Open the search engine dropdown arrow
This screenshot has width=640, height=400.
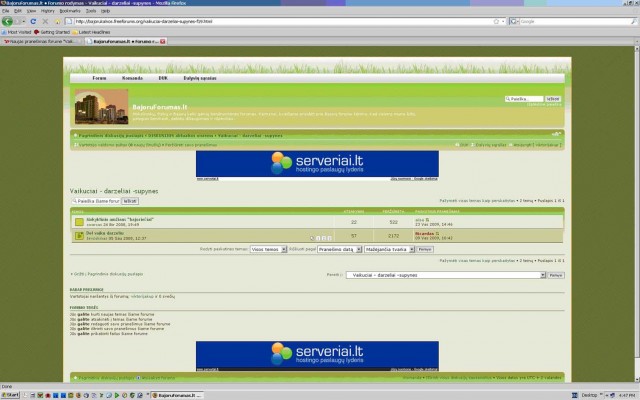[x=517, y=21]
